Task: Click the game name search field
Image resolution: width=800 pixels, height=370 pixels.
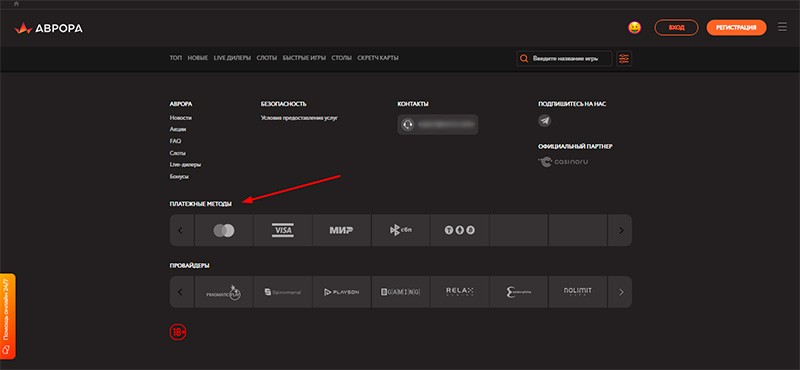Action: pos(564,59)
